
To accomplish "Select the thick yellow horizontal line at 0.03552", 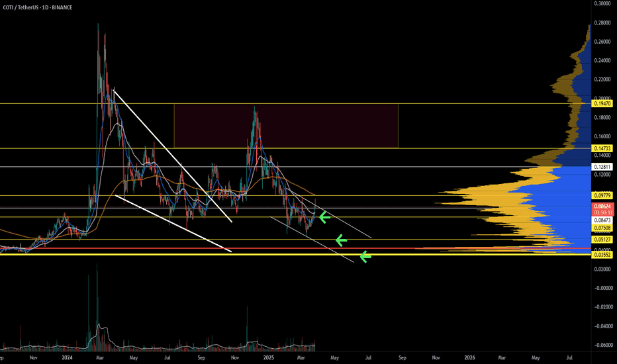I will 295,255.
